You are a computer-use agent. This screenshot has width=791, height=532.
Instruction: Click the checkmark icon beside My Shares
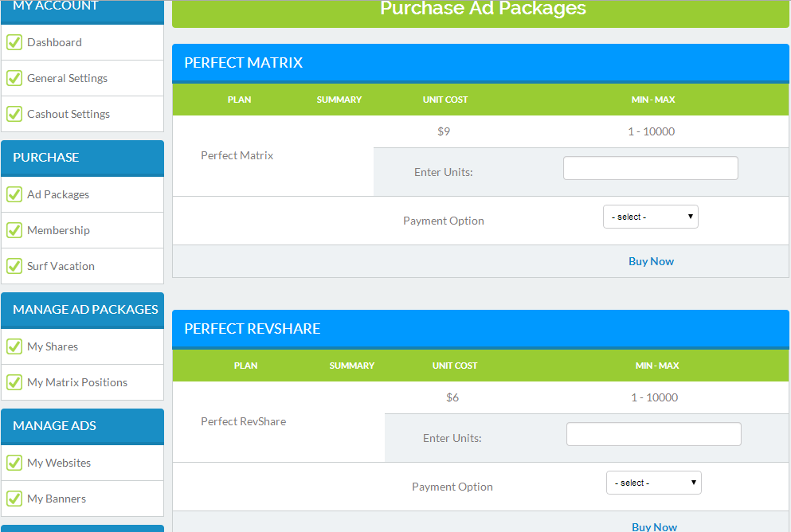click(x=14, y=346)
